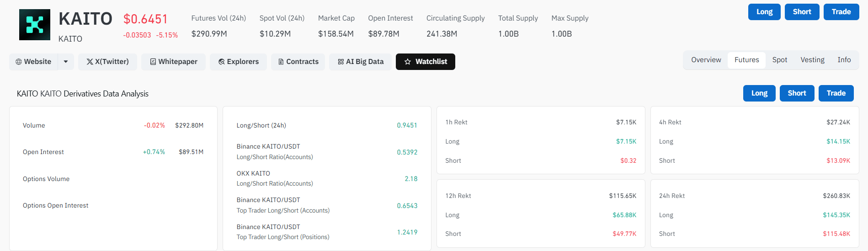This screenshot has width=868, height=251.
Task: Click Top Trader Long/Short (Accounts) value 0.6543
Action: (x=407, y=206)
